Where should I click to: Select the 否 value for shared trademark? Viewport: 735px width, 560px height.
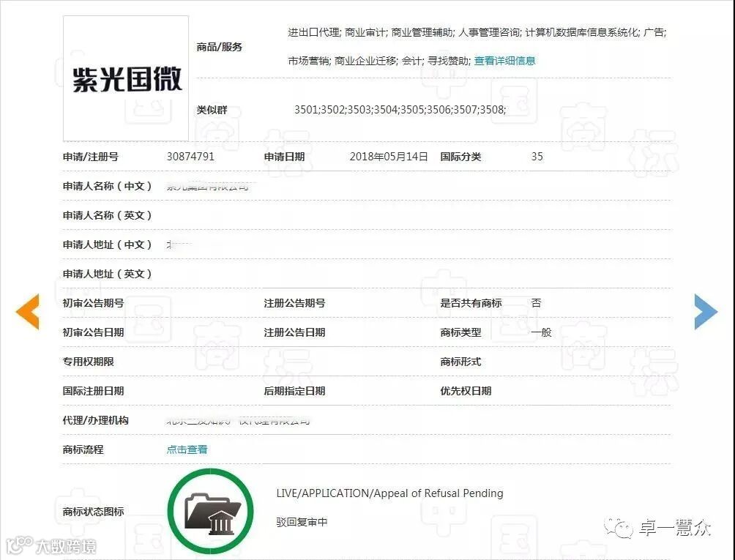pyautogui.click(x=537, y=303)
